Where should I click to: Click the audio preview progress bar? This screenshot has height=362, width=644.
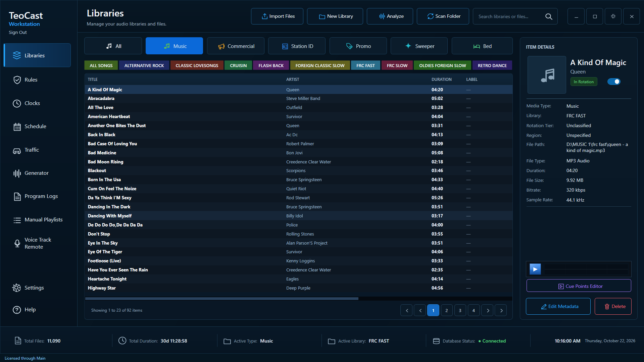pyautogui.click(x=586, y=269)
